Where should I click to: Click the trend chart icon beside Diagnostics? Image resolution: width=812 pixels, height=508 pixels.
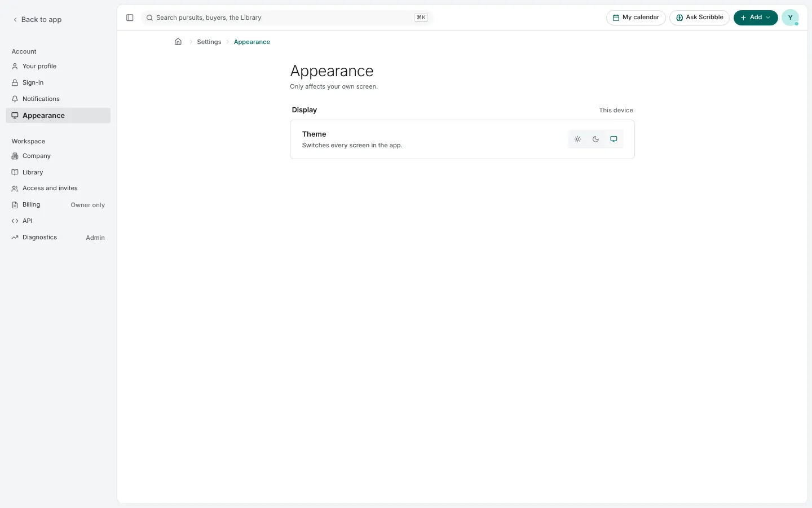pyautogui.click(x=15, y=238)
